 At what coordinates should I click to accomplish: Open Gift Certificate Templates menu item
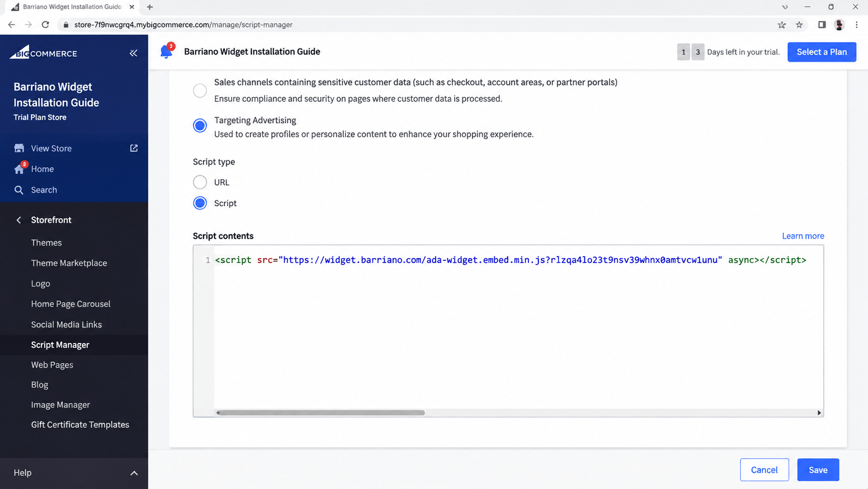point(80,425)
